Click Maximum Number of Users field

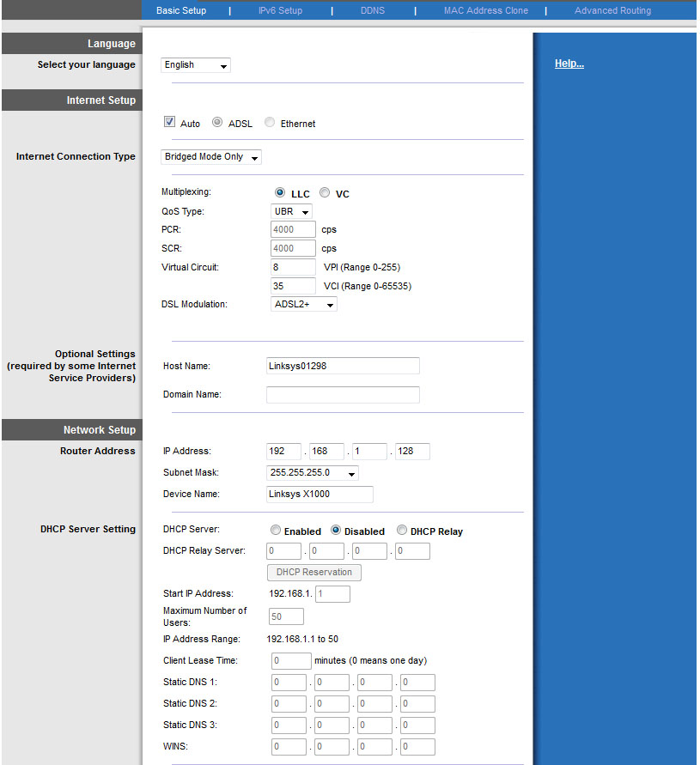[x=286, y=616]
